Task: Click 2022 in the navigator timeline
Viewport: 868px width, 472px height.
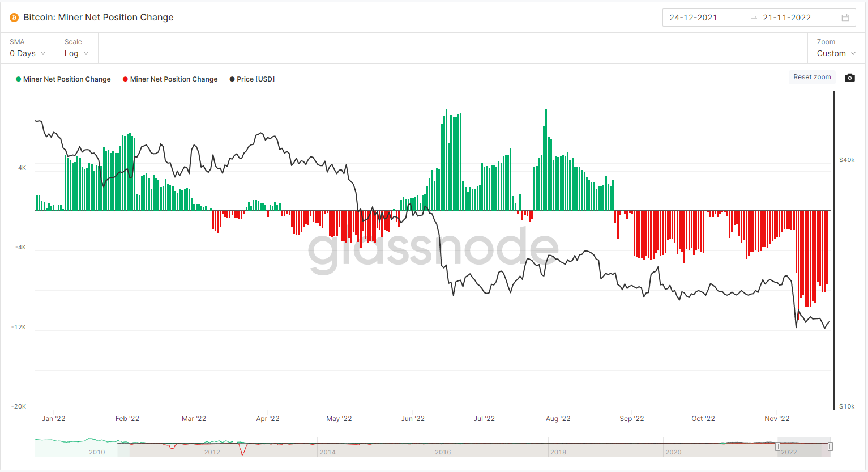Action: point(789,452)
